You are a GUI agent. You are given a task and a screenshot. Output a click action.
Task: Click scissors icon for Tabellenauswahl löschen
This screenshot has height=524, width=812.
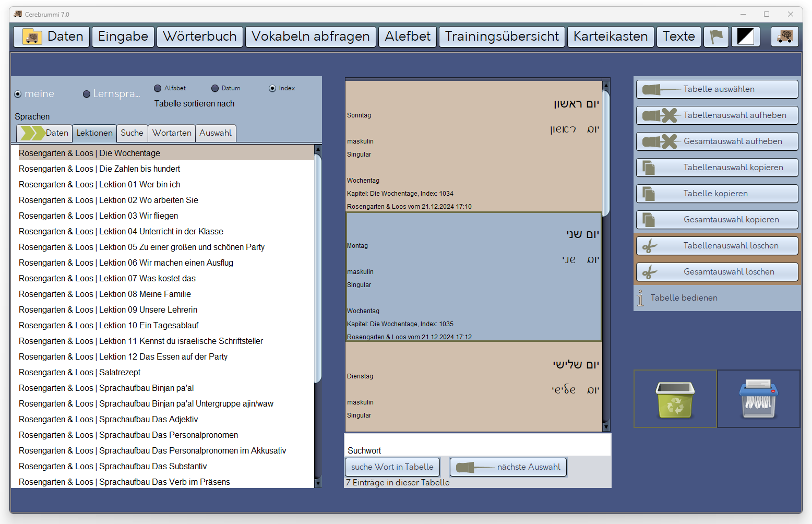(x=650, y=246)
